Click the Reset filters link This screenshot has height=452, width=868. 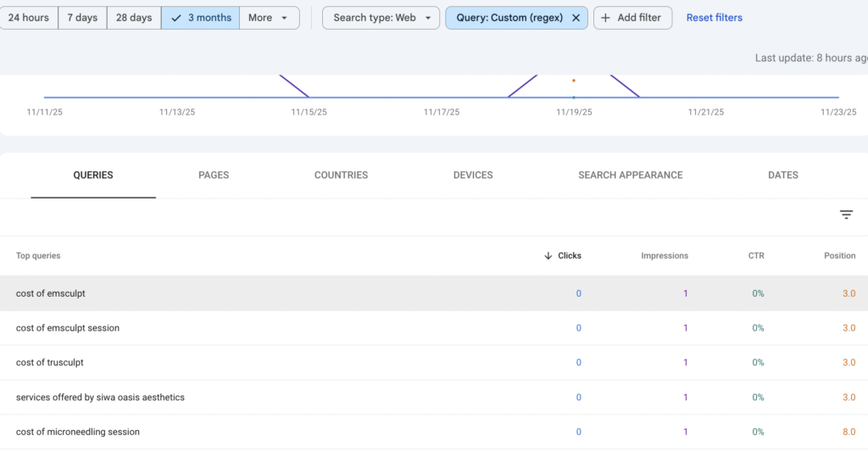(714, 18)
